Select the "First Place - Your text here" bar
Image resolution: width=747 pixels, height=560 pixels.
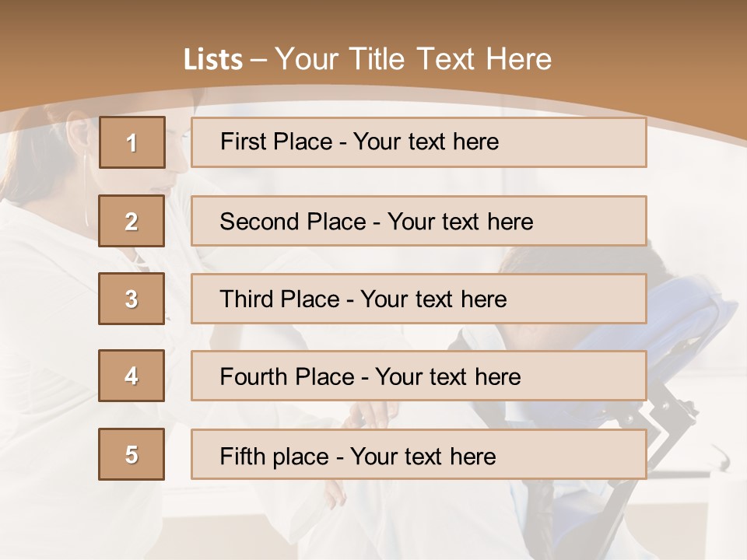pos(419,142)
